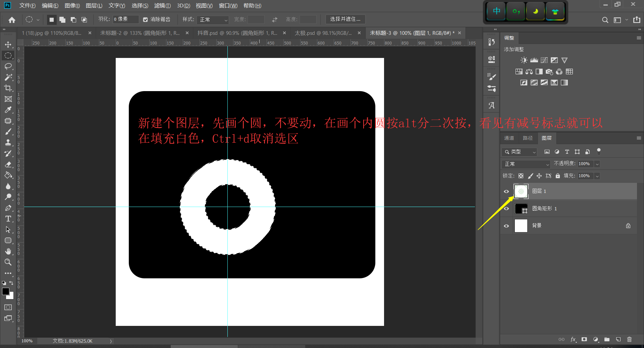
Task: Toggle lock image pixels brush icon
Action: 530,176
